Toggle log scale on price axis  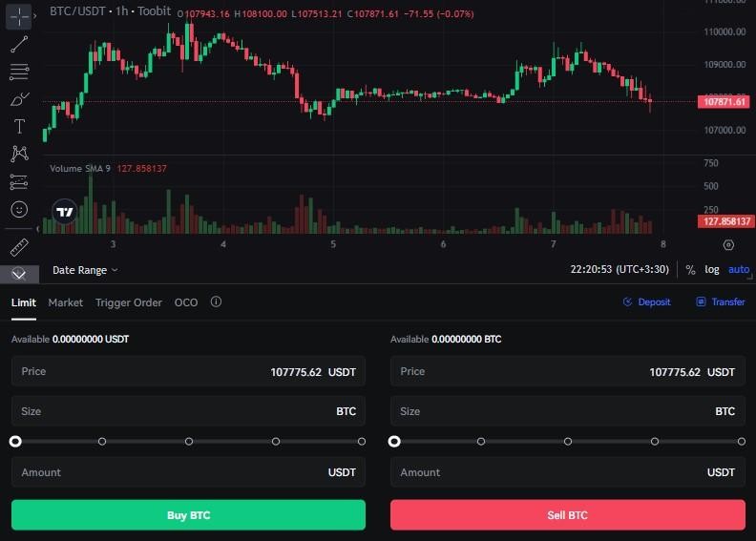712,270
